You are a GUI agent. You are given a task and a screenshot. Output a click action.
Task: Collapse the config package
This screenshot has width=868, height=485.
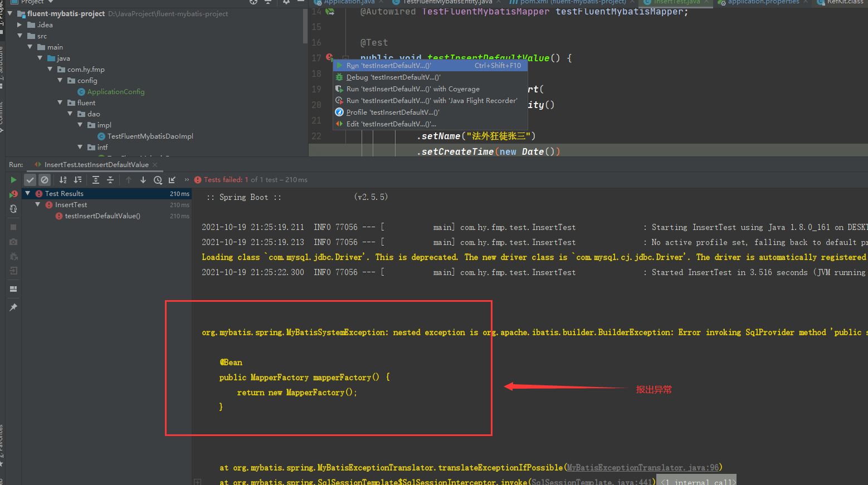click(60, 80)
